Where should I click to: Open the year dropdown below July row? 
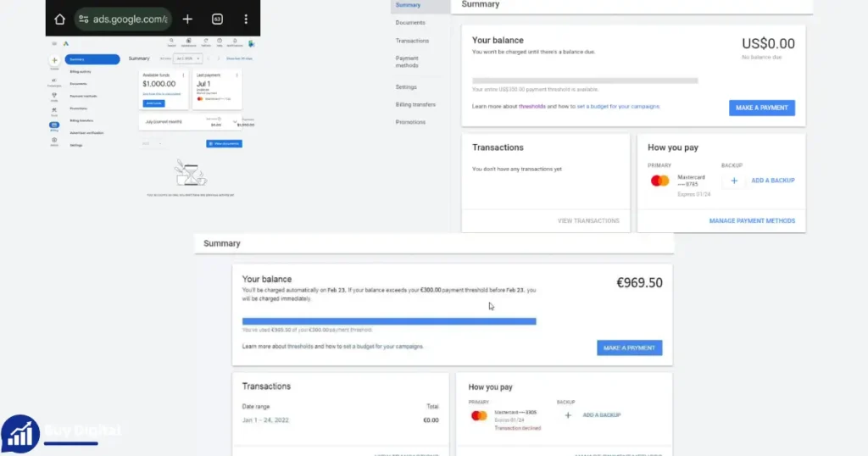click(x=152, y=144)
